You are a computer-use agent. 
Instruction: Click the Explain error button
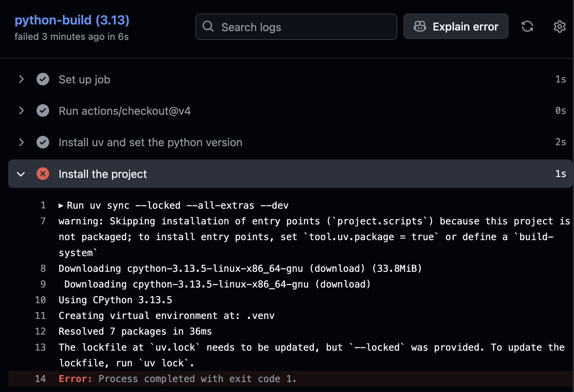pyautogui.click(x=456, y=26)
